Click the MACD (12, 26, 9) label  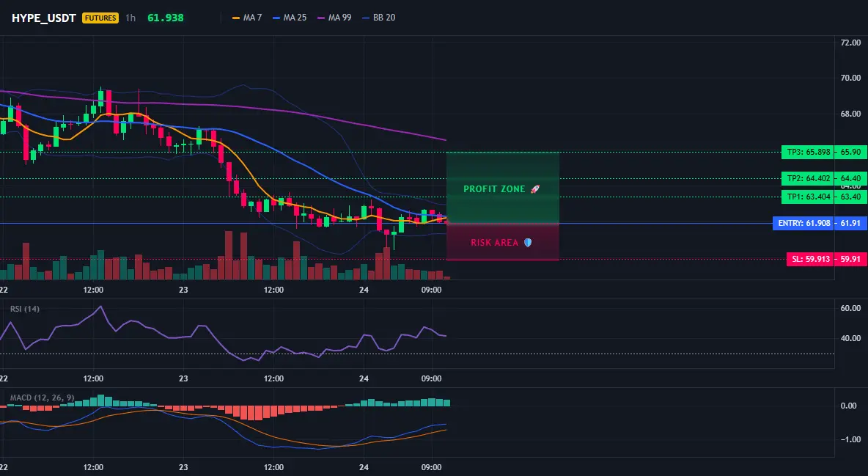pyautogui.click(x=42, y=398)
